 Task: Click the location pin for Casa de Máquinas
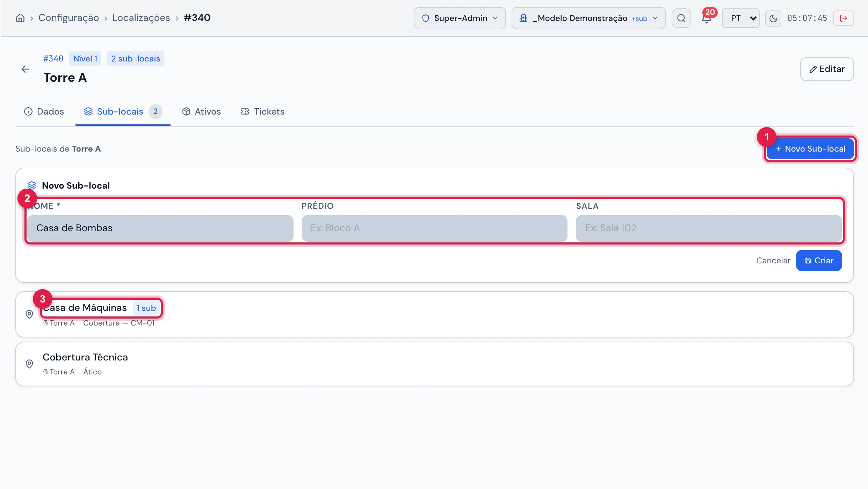29,314
